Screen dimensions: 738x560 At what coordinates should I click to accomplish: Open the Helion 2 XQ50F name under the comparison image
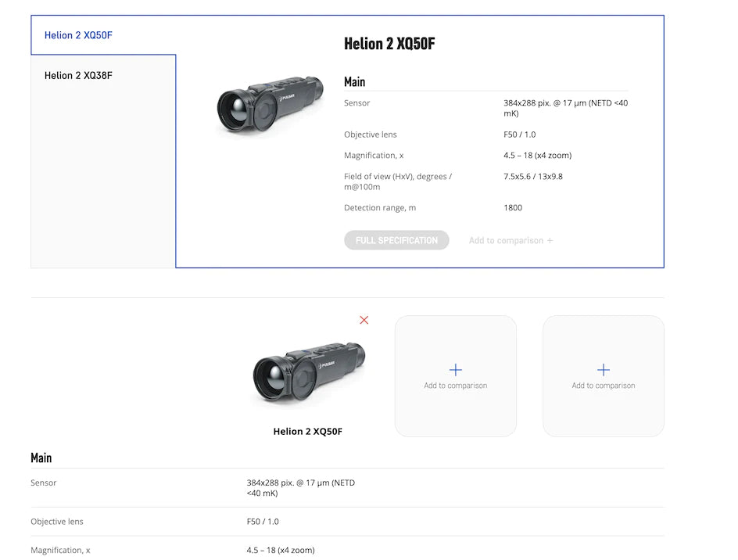307,431
